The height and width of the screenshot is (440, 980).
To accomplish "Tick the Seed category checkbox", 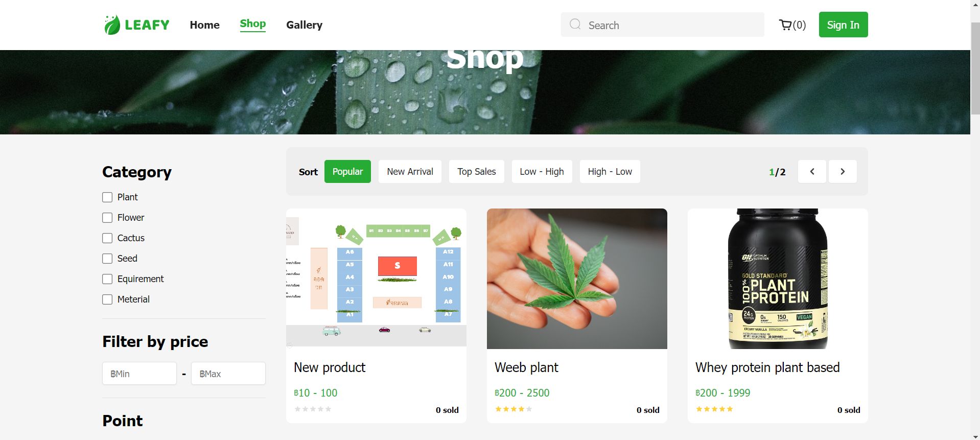I will (107, 259).
